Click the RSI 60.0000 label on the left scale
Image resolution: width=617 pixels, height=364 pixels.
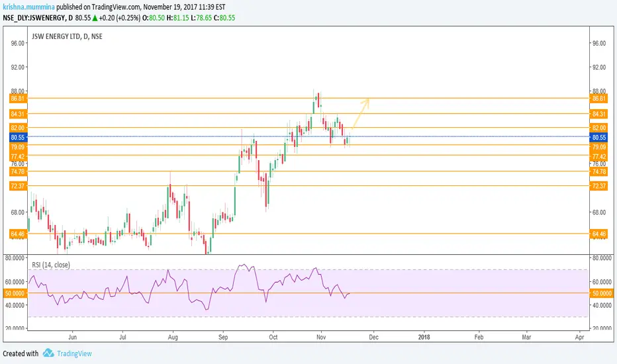[15, 282]
